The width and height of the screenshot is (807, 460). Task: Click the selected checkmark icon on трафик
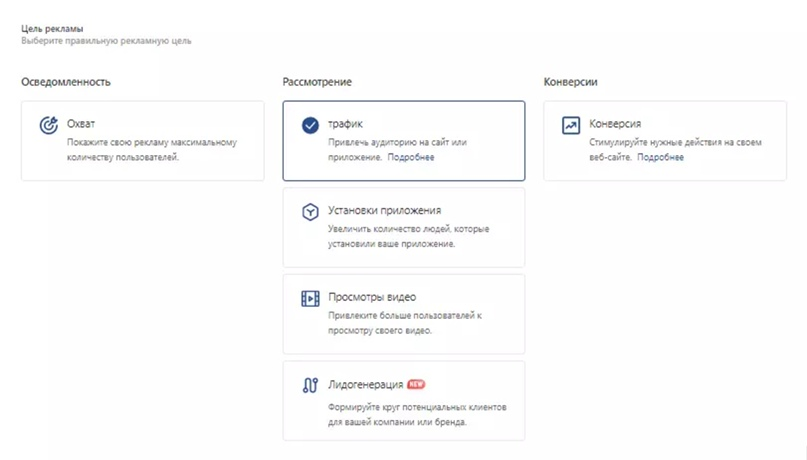[x=310, y=125]
